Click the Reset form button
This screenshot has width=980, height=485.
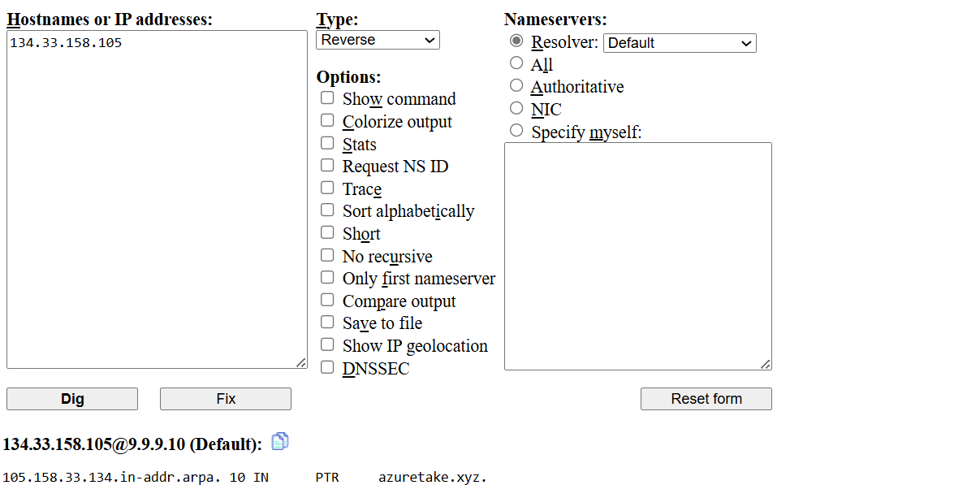click(706, 398)
